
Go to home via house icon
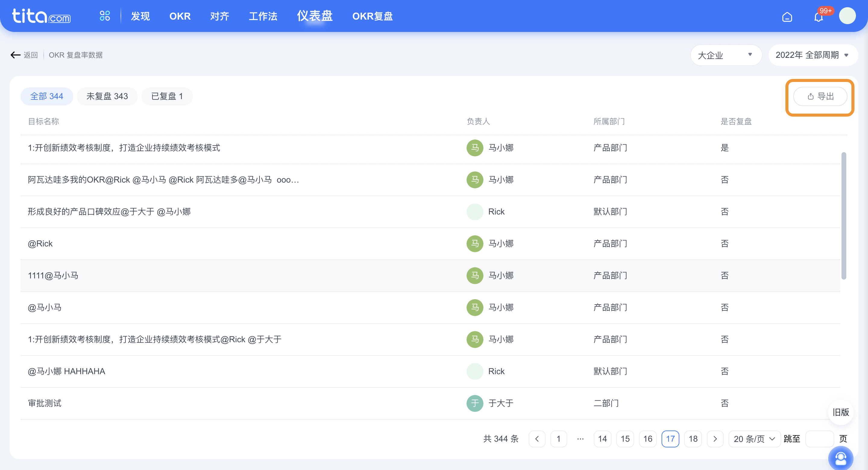[x=787, y=17]
